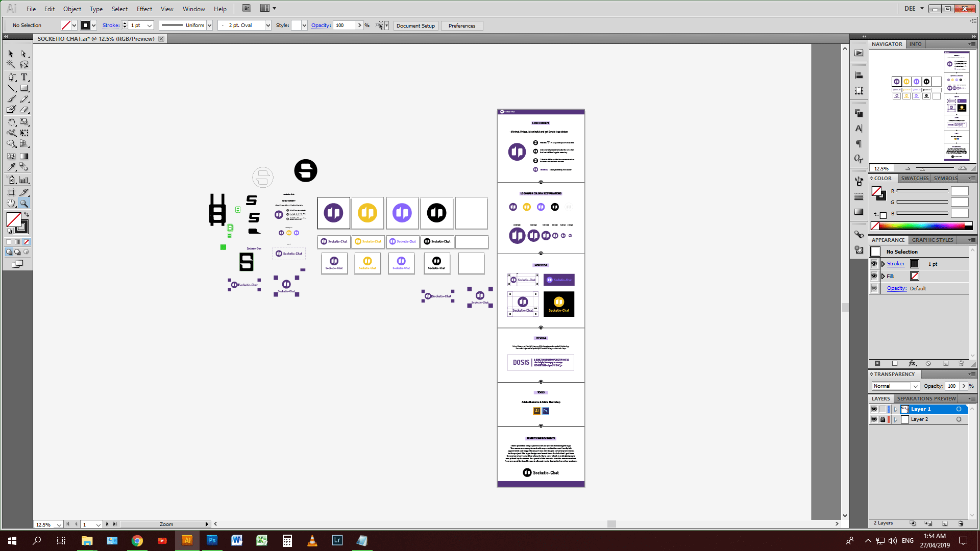980x551 pixels.
Task: Select the Hand tool
Action: pos(11,203)
